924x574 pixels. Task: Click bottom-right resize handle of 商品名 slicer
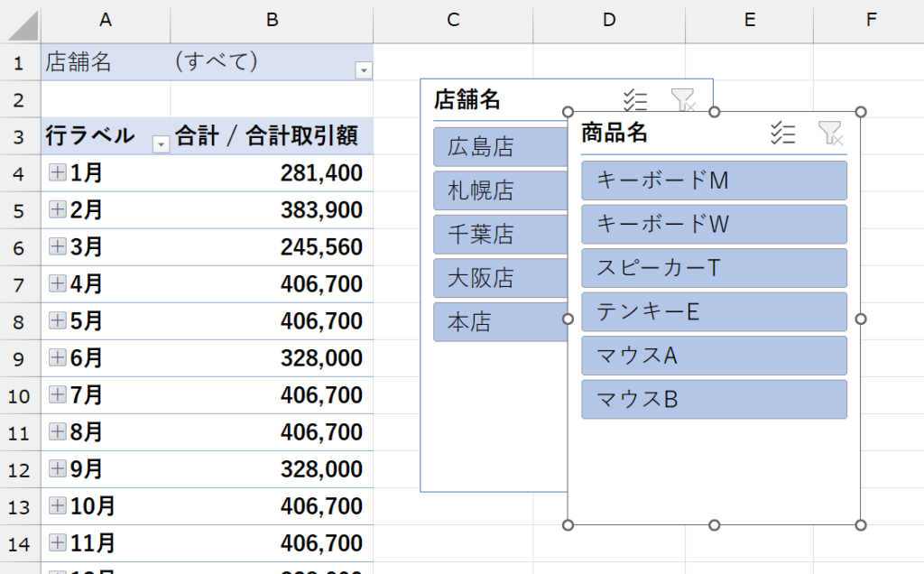pos(860,525)
